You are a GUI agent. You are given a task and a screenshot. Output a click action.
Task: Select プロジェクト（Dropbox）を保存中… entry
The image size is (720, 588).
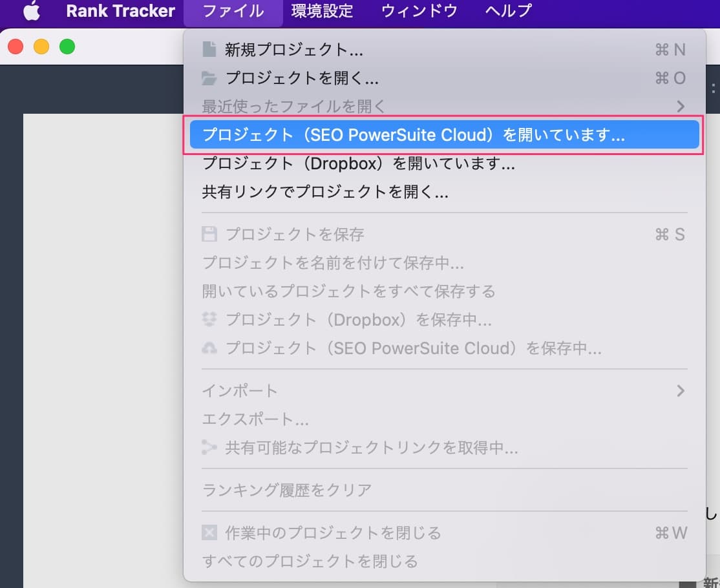pyautogui.click(x=444, y=319)
